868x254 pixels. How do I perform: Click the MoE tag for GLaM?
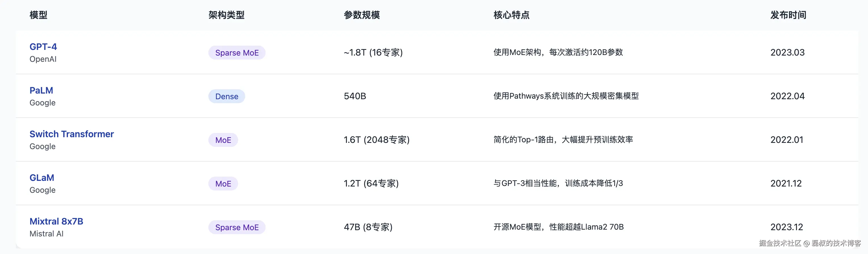pos(223,183)
